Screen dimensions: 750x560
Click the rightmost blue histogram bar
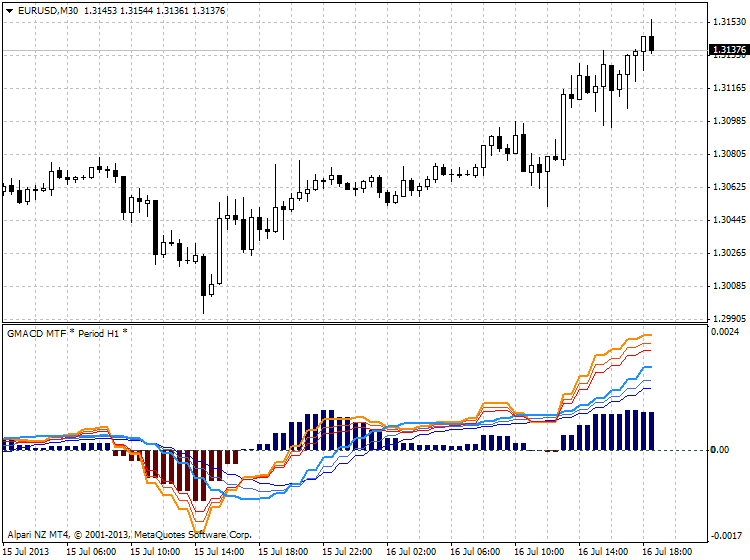click(x=650, y=431)
